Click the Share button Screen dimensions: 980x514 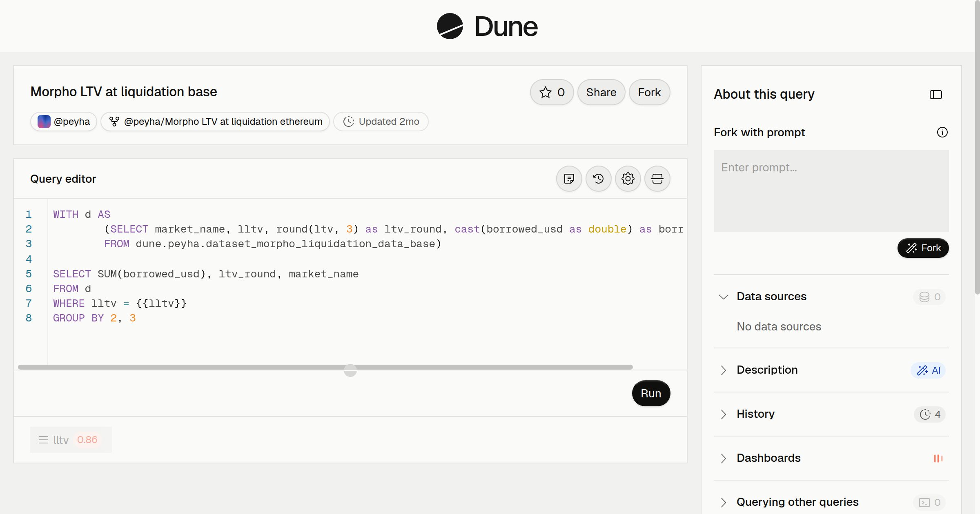click(x=601, y=92)
